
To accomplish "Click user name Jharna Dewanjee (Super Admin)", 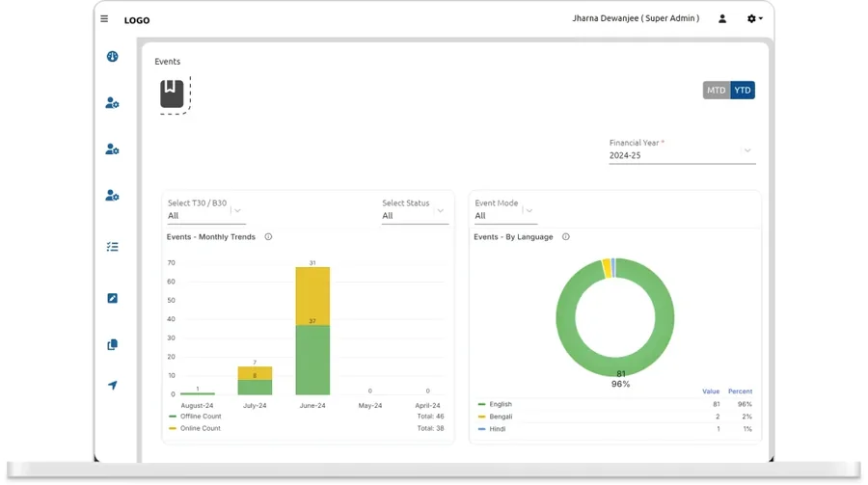I will (x=636, y=18).
